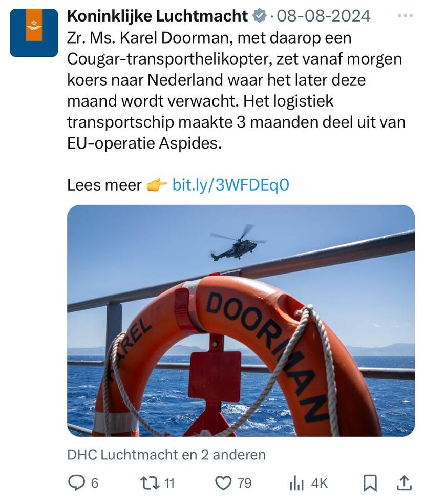The height and width of the screenshot is (504, 425).
Task: Click the retweet count 11
Action: coord(169,483)
